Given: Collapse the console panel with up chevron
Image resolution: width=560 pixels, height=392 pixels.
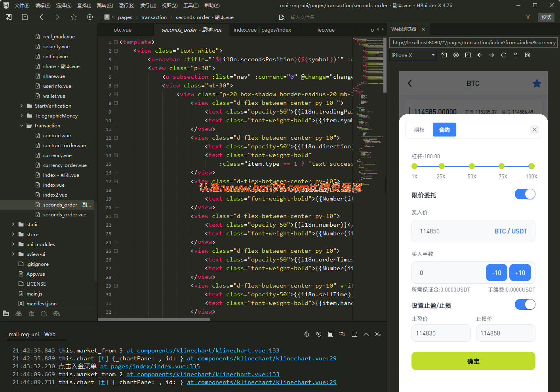Looking at the screenshot, I should pyautogui.click(x=366, y=334).
